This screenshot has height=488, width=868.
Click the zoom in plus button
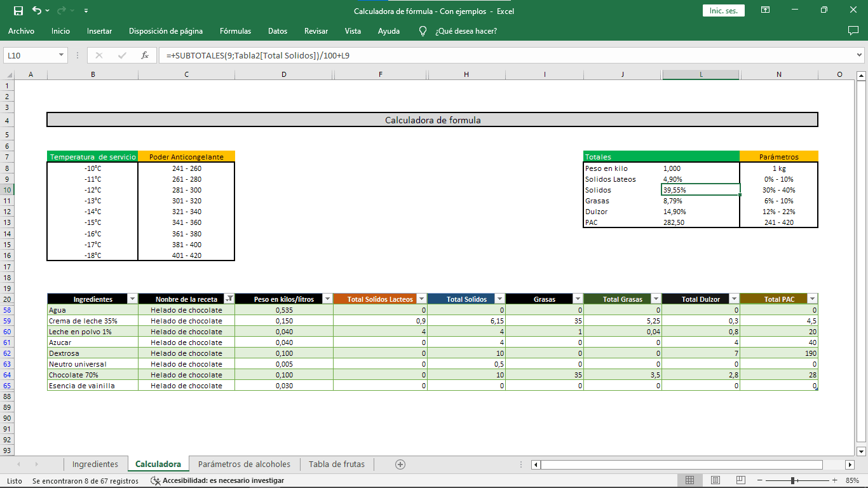pyautogui.click(x=834, y=480)
